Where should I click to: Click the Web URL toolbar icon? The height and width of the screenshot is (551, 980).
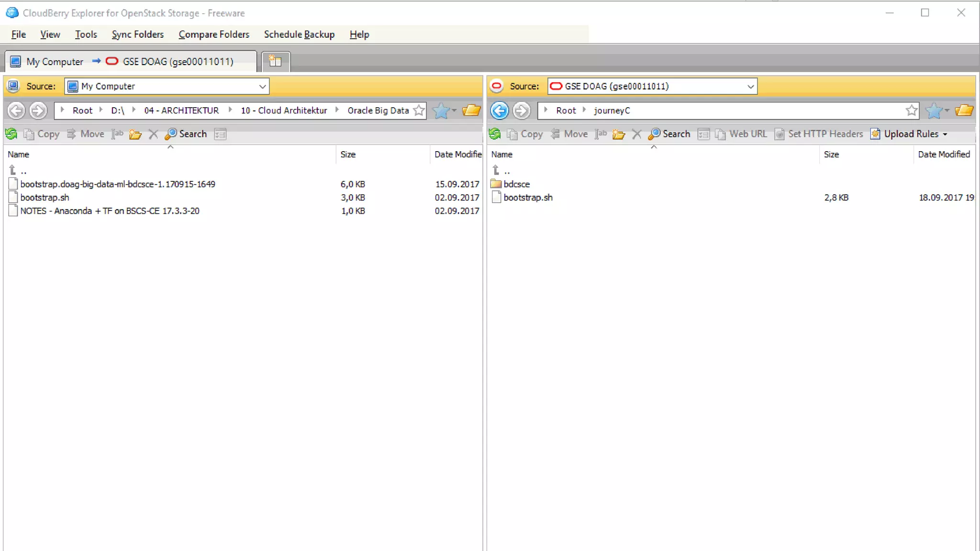point(720,134)
